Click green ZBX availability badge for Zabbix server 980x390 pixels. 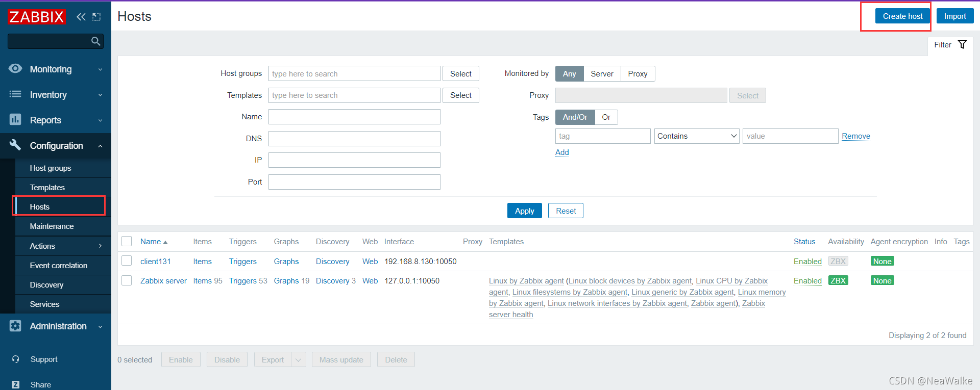[x=838, y=280]
